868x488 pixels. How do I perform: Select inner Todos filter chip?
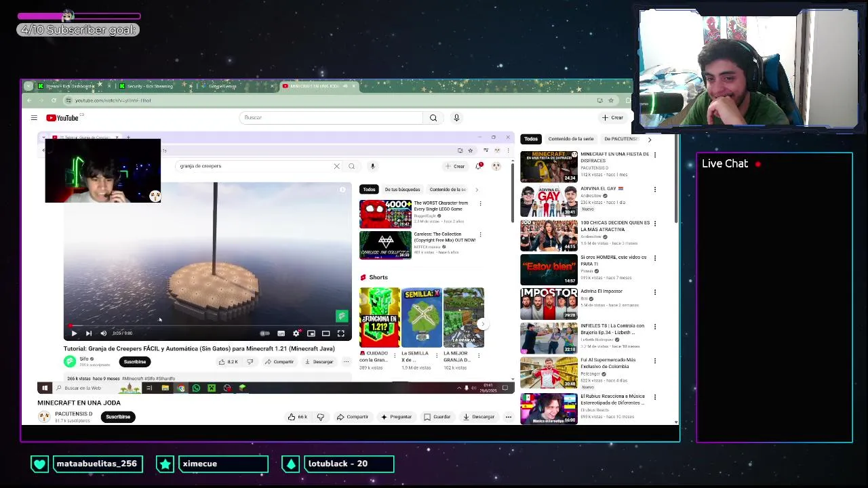(369, 190)
